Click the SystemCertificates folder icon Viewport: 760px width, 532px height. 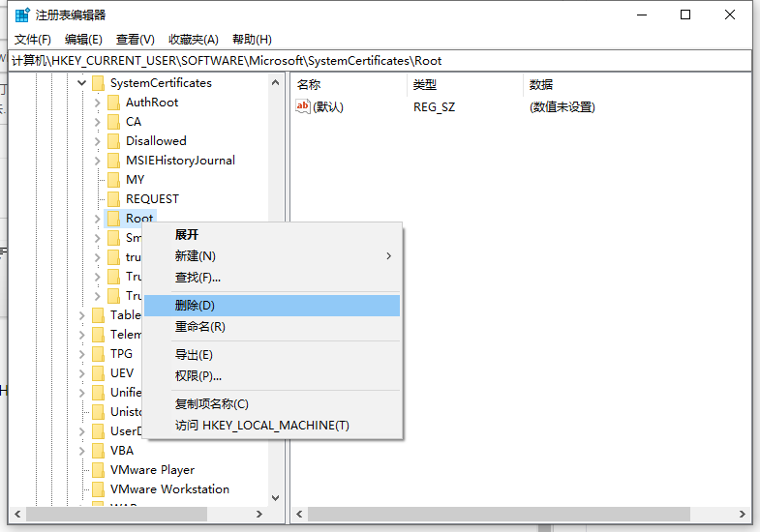click(x=98, y=83)
